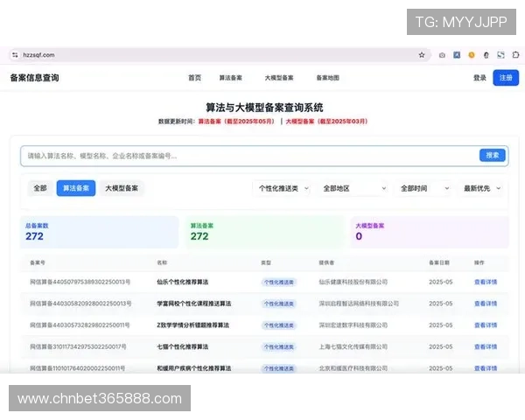The height and width of the screenshot is (420, 525).
Task: Open the 首页 navigation item
Action: coord(195,78)
